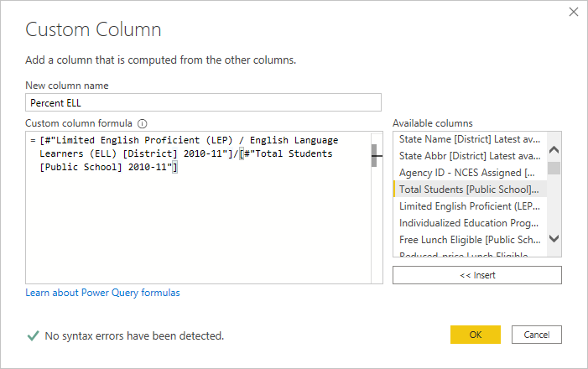Image resolution: width=588 pixels, height=369 pixels.
Task: Click the formula info icon
Action: pos(143,123)
